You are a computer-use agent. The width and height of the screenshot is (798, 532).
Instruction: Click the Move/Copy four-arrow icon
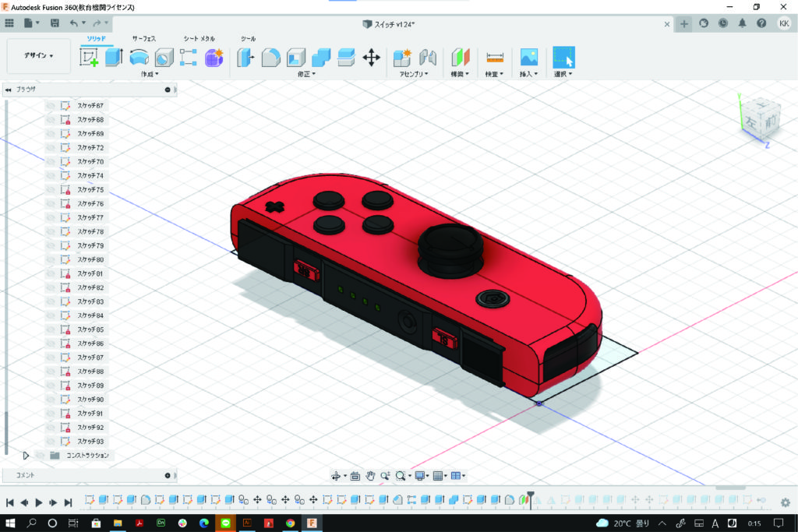point(372,57)
